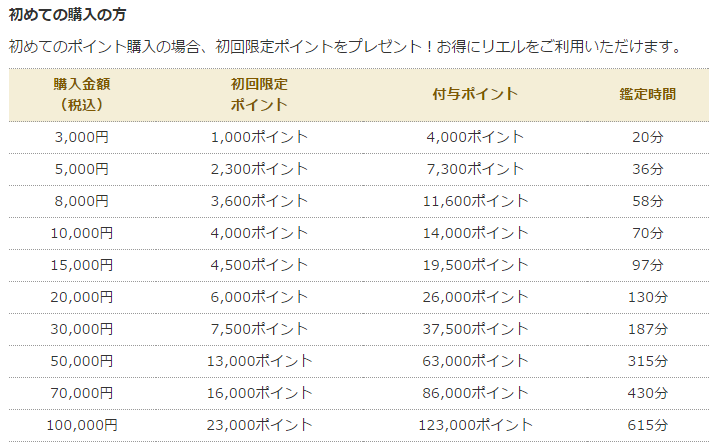This screenshot has height=442, width=715.
Task: Select the 615分 reading time cell
Action: [647, 425]
